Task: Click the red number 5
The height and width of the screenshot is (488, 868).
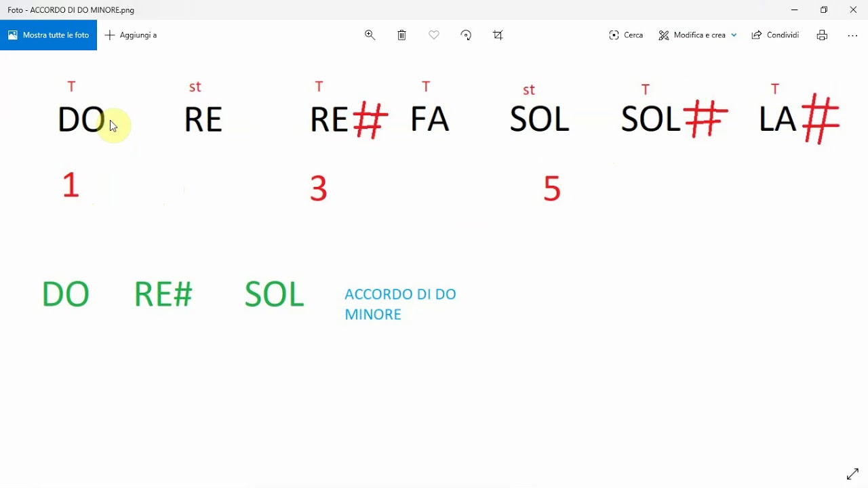Action: 552,188
